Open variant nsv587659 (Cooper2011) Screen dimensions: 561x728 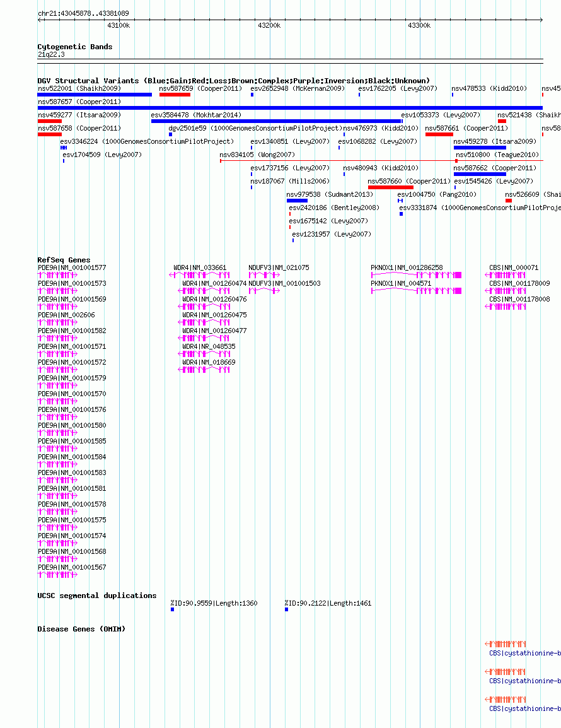tap(200, 88)
